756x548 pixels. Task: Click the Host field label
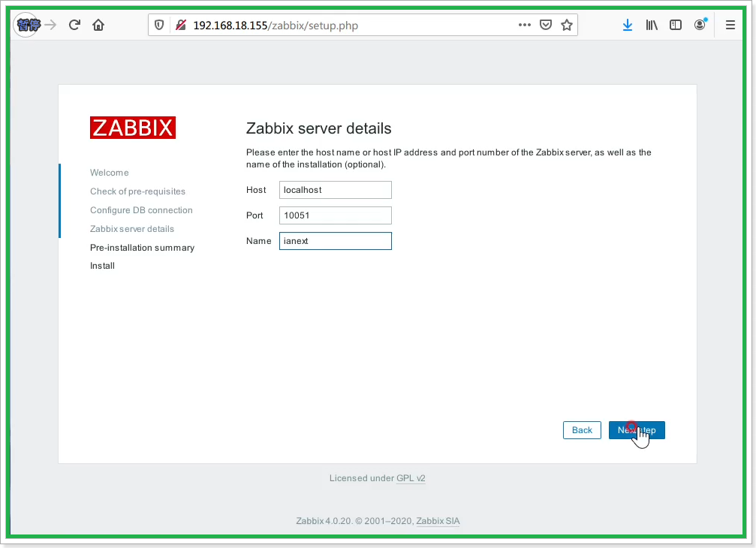tap(256, 190)
